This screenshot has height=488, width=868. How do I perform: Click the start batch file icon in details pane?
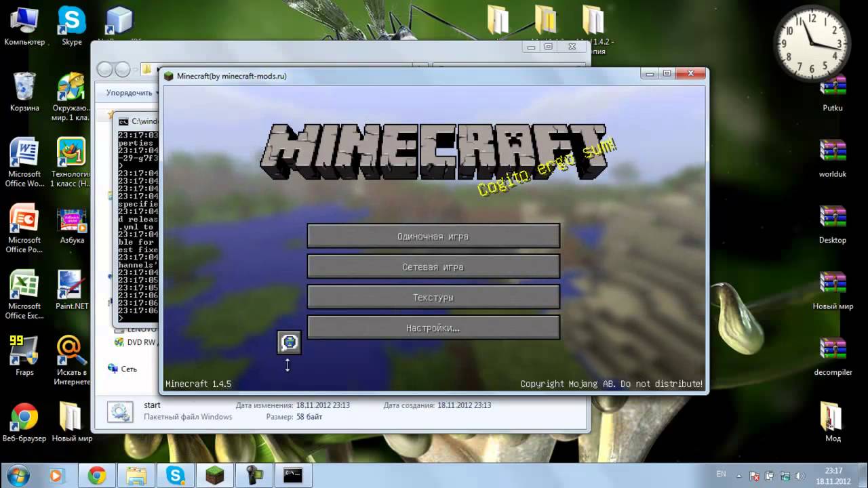pyautogui.click(x=120, y=412)
